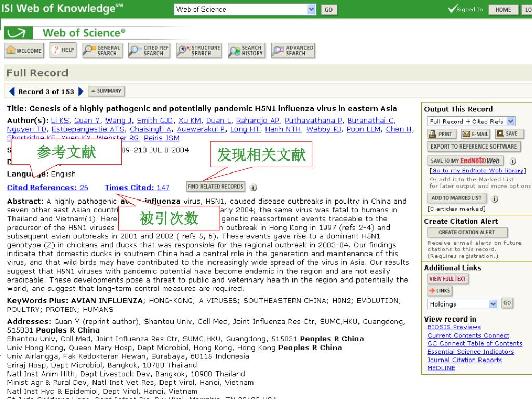Open author Long HT
The image size is (532, 399).
[245, 129]
